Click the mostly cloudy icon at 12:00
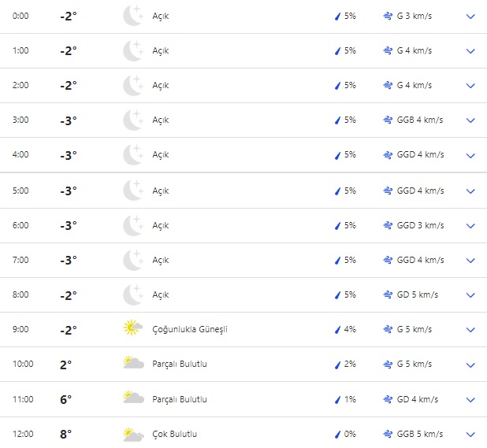487x448 pixels. coord(132,434)
